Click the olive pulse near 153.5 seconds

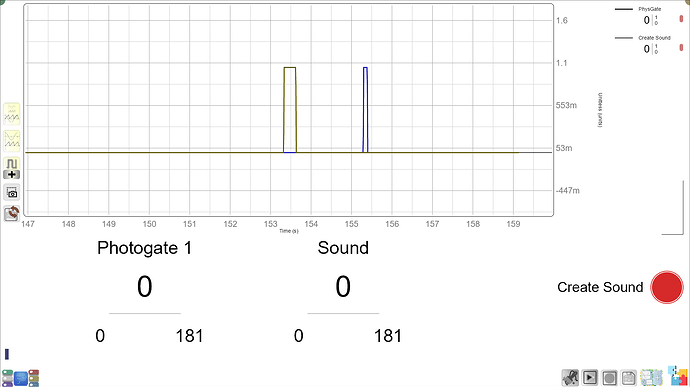[290, 110]
